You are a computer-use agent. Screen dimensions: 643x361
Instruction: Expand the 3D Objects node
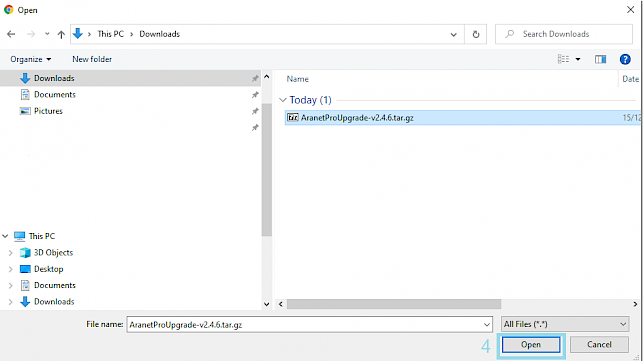[x=11, y=253]
